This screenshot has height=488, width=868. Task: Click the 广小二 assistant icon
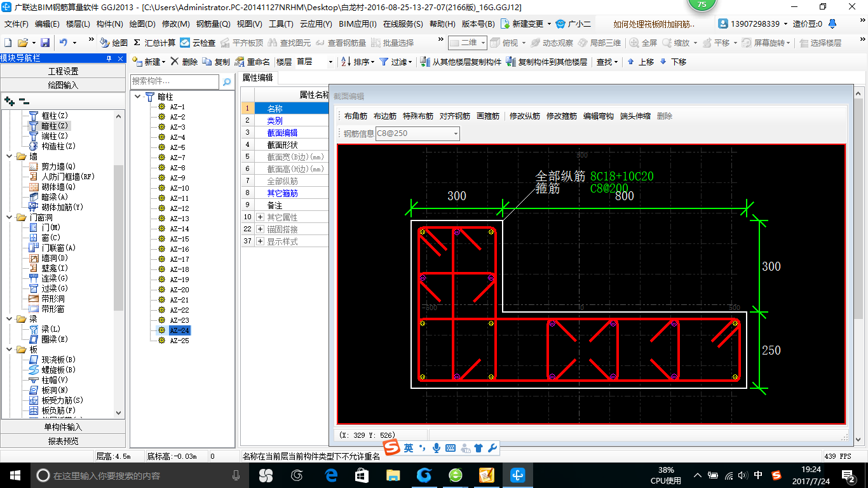click(x=560, y=24)
